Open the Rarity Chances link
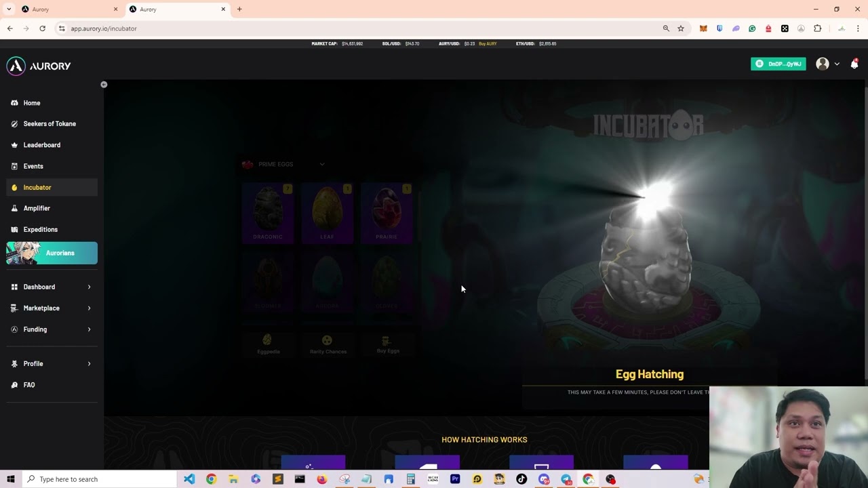868x488 pixels. 328,344
